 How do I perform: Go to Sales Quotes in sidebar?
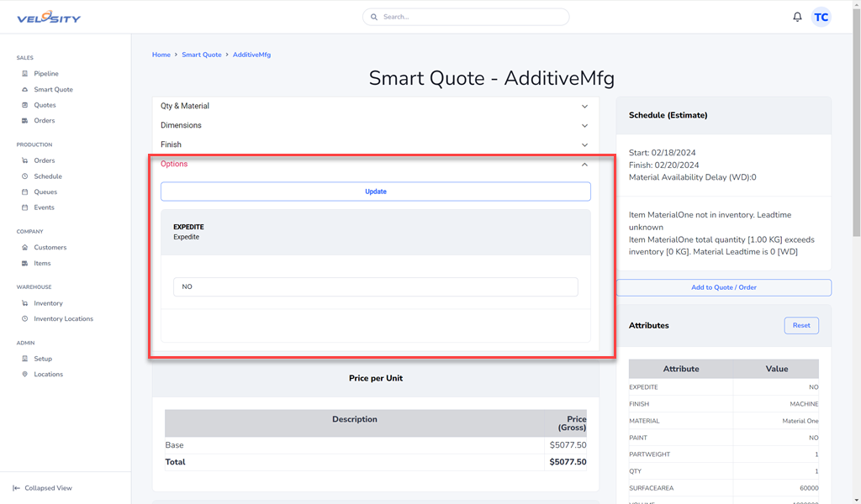(x=45, y=105)
